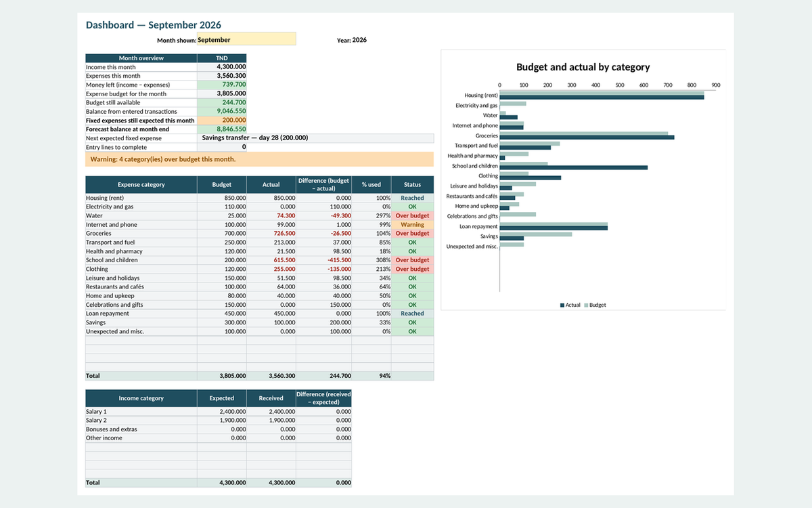The image size is (812, 508).
Task: Click the Month overview header
Action: point(141,58)
